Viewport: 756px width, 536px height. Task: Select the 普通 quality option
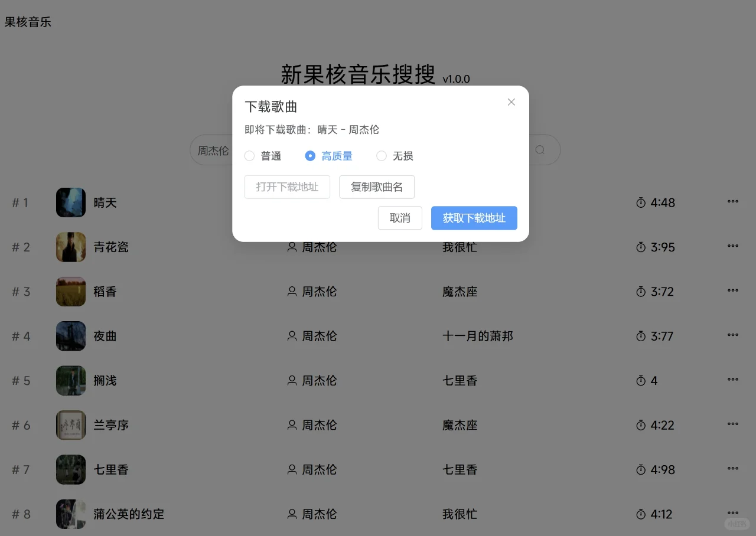pos(249,155)
